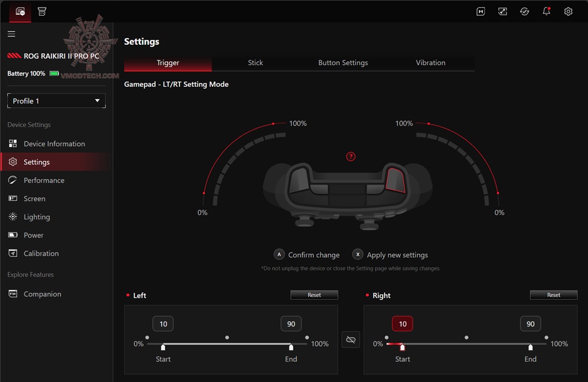588x382 pixels.
Task: Click the Lighting sun icon in the sidebar
Action: point(13,216)
